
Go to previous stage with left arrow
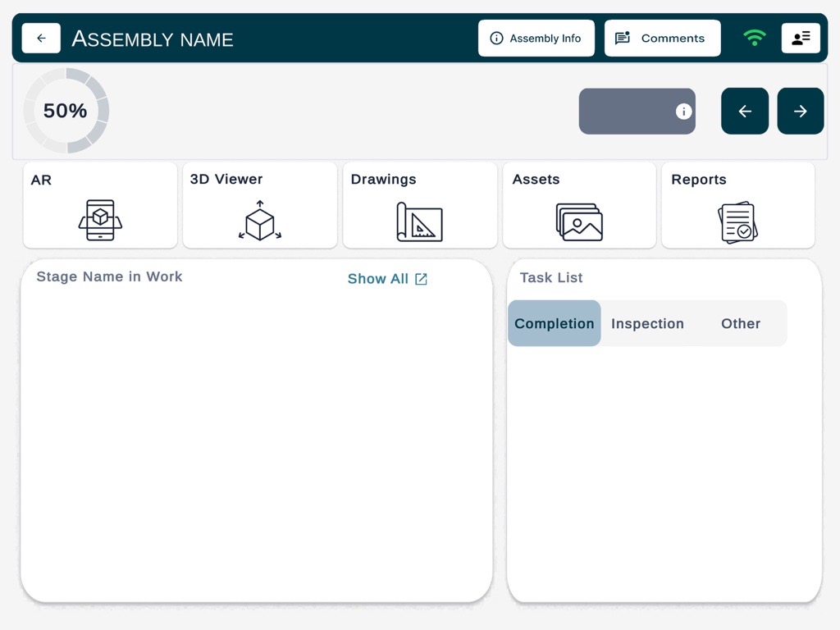click(x=745, y=112)
